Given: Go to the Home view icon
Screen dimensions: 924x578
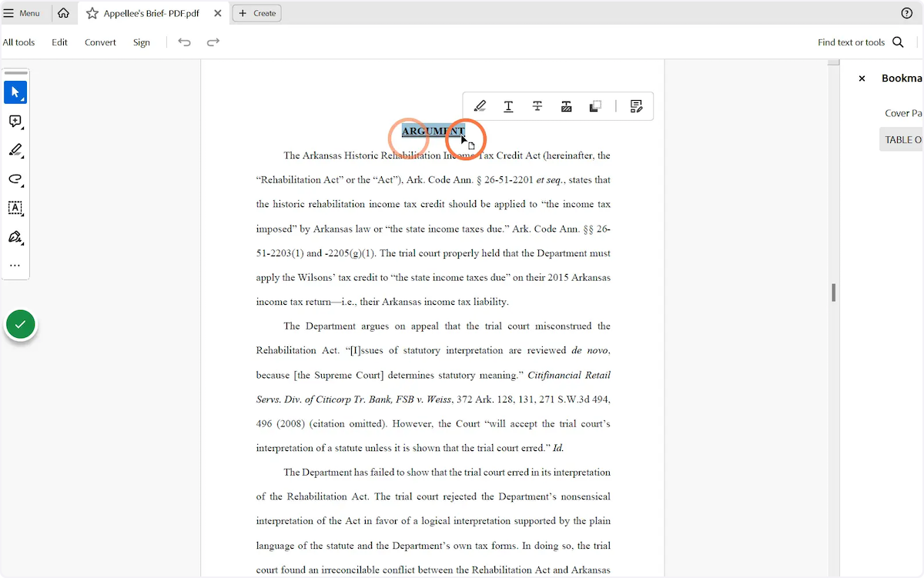Looking at the screenshot, I should click(63, 13).
